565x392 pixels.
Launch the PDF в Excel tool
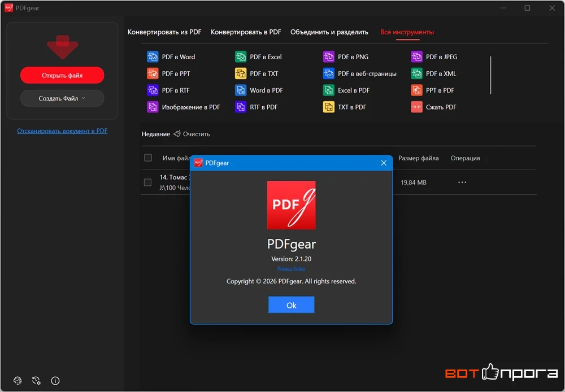pos(258,56)
